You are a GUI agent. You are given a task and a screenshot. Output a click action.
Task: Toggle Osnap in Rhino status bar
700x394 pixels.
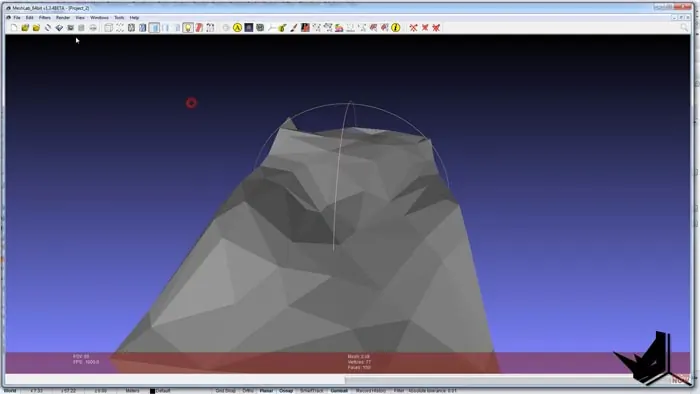coord(286,390)
